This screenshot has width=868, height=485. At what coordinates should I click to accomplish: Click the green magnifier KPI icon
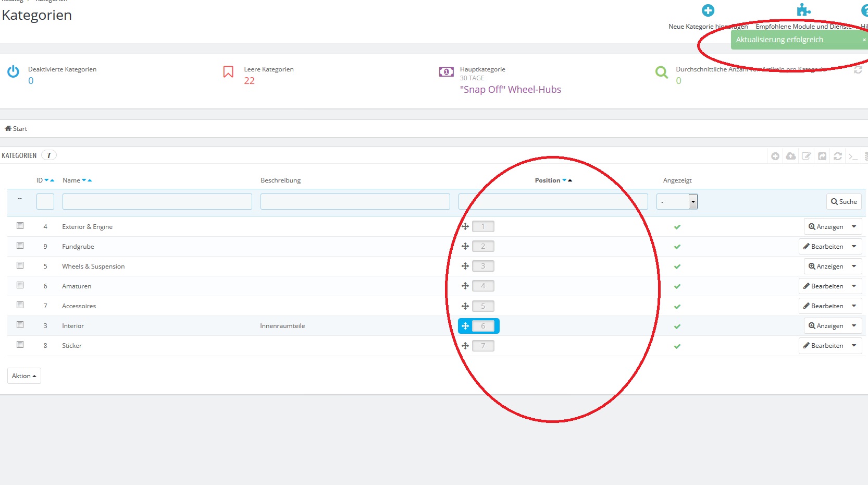[662, 72]
